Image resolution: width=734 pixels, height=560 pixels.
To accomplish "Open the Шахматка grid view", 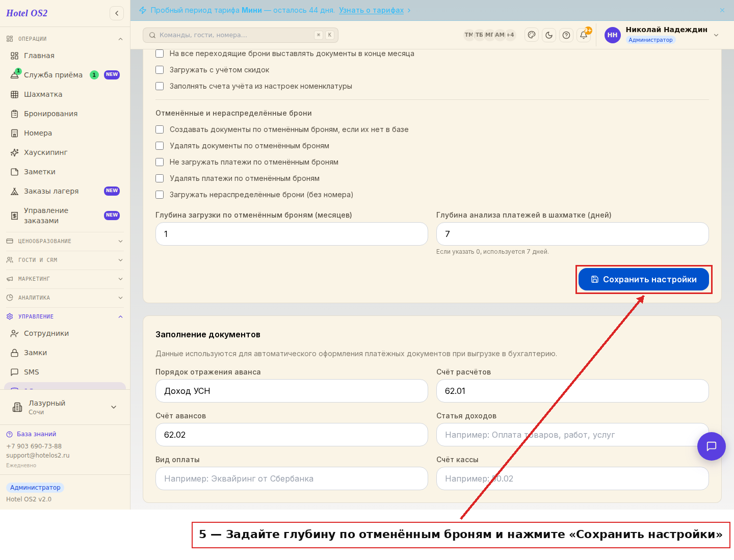I will point(65,94).
